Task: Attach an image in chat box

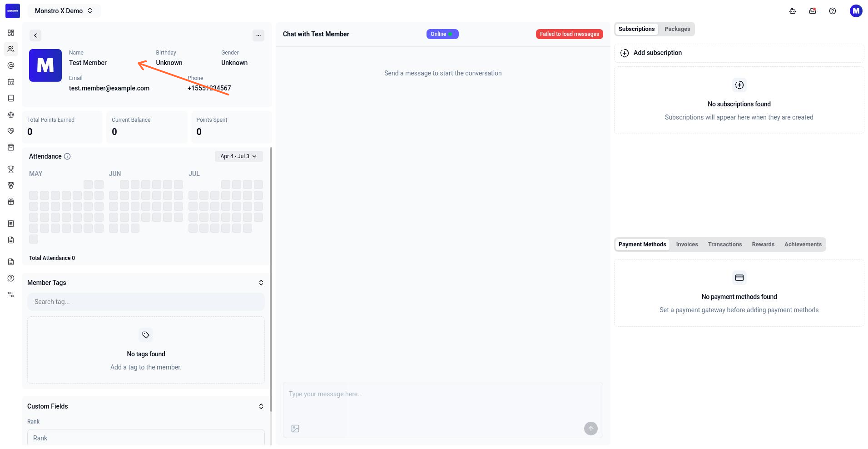Action: 295,429
